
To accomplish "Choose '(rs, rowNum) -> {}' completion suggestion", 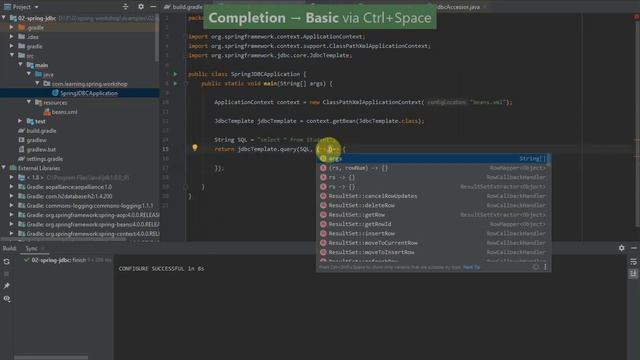I will click(x=434, y=168).
